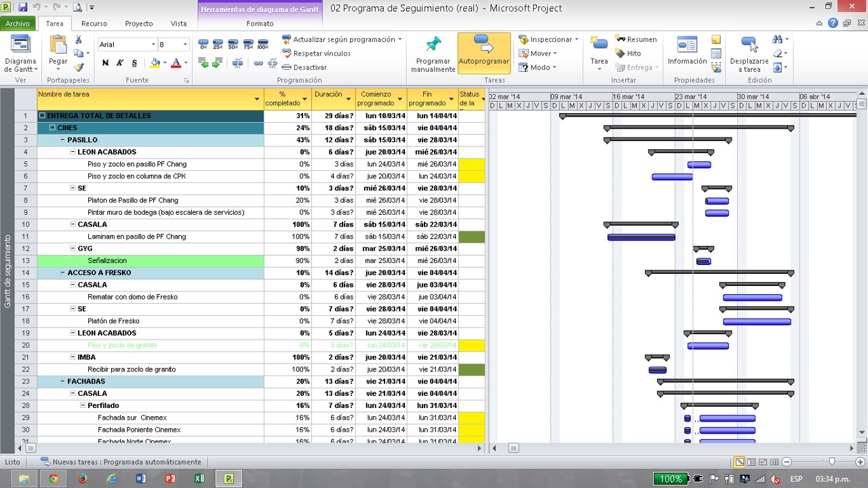The width and height of the screenshot is (868, 488).
Task: Click the Cut scissors icon
Action: click(79, 39)
